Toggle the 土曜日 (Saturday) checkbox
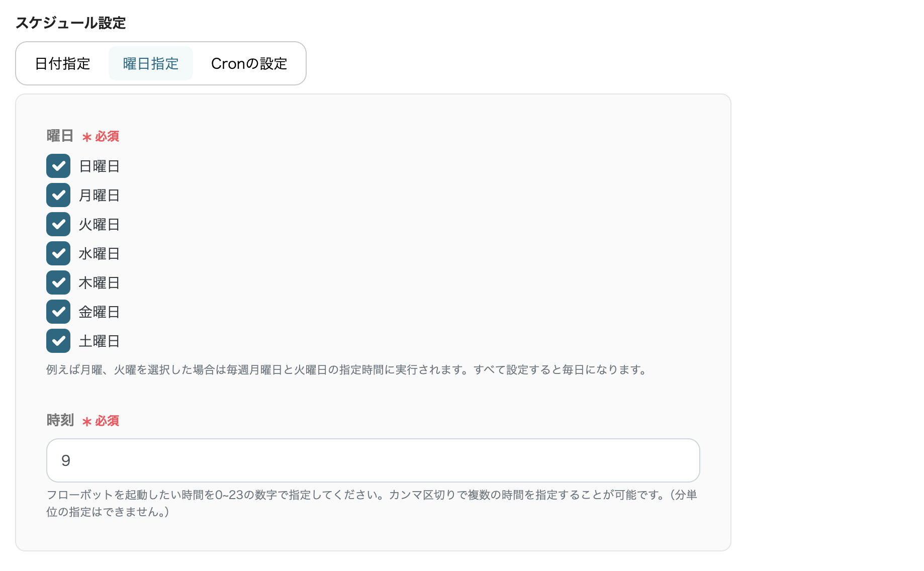The width and height of the screenshot is (924, 571). pos(58,341)
